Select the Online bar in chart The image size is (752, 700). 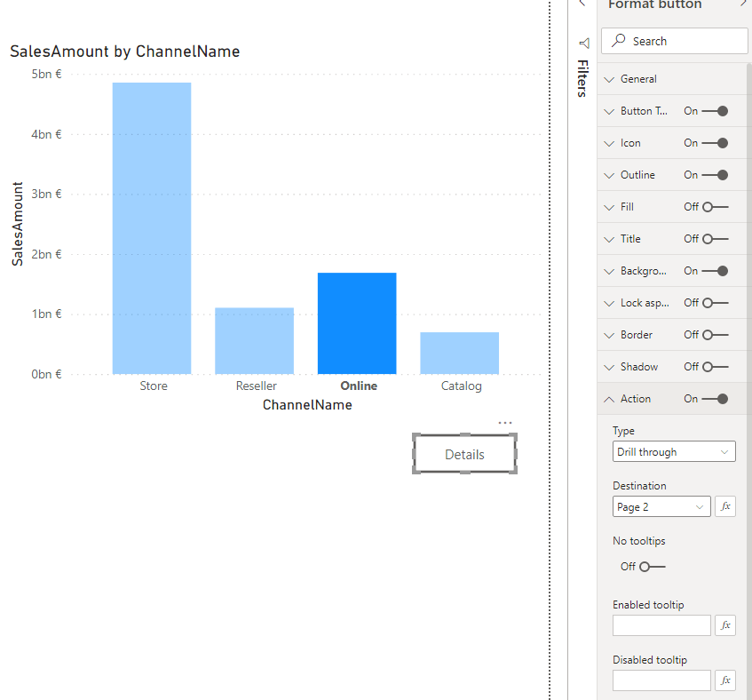(x=357, y=322)
